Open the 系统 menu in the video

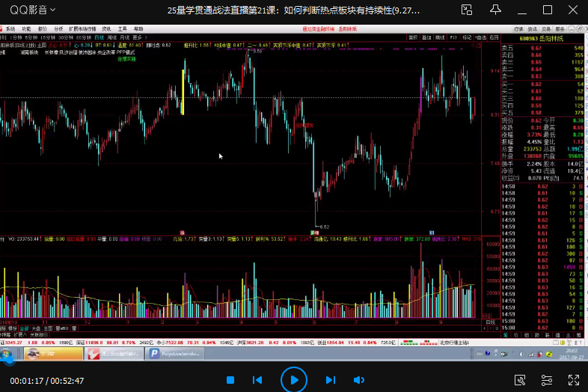coord(10,28)
